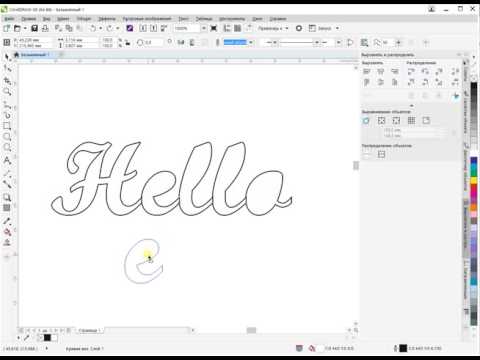480x360 pixels.
Task: Set alignment to Page center
Action: click(x=396, y=121)
